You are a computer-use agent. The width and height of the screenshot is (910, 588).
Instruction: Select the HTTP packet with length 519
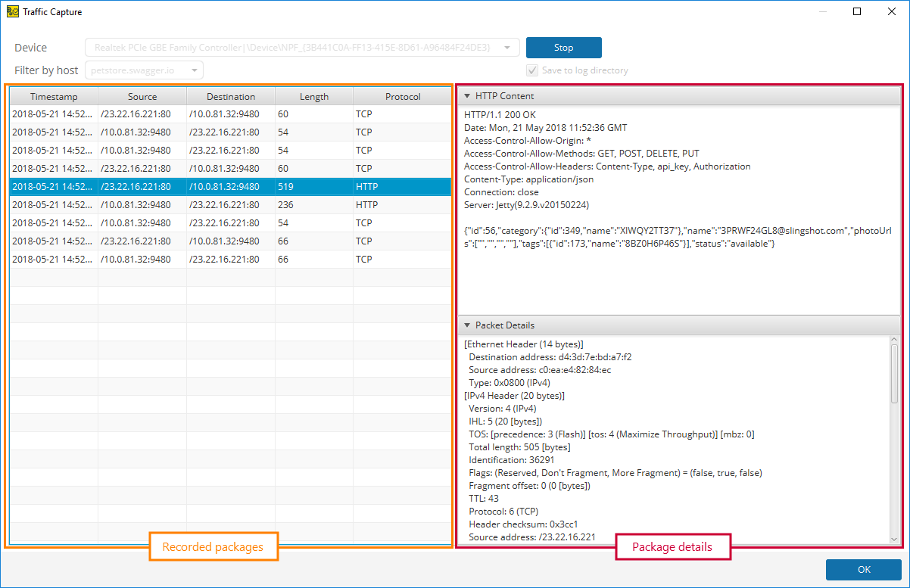227,186
